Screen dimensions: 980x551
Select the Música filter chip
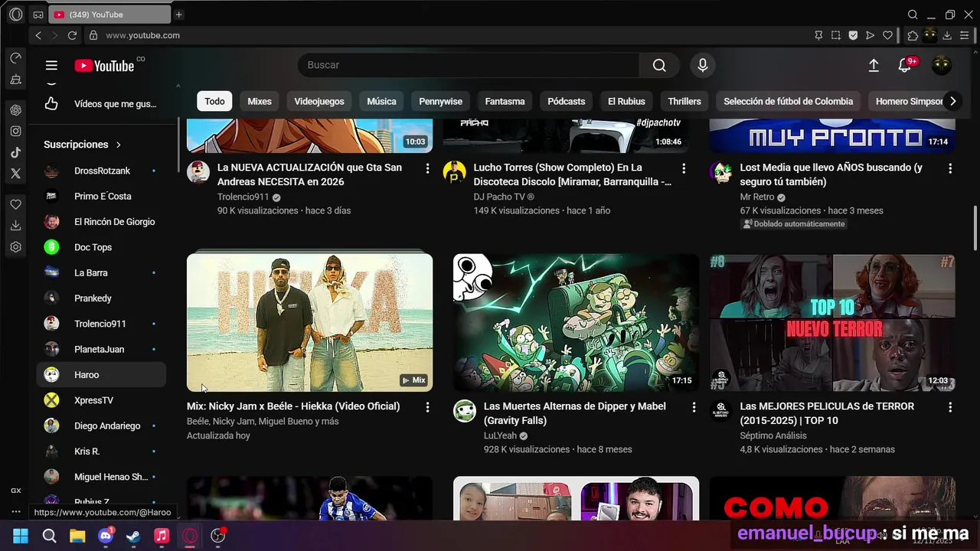[x=381, y=101]
